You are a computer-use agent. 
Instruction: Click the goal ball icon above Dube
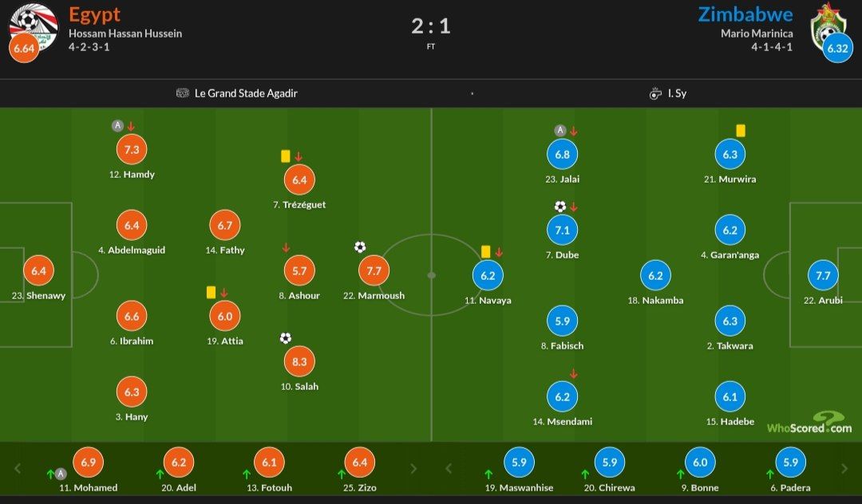pos(560,207)
